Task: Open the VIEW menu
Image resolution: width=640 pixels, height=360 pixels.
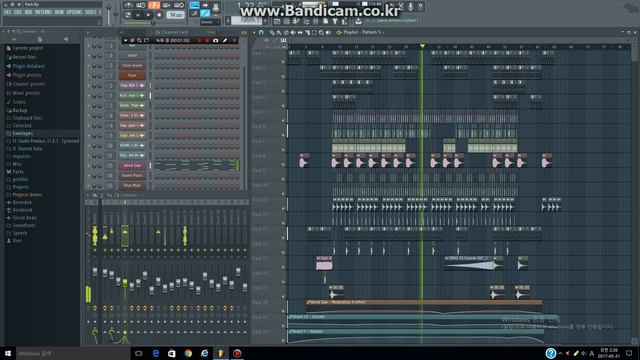Action: point(59,13)
